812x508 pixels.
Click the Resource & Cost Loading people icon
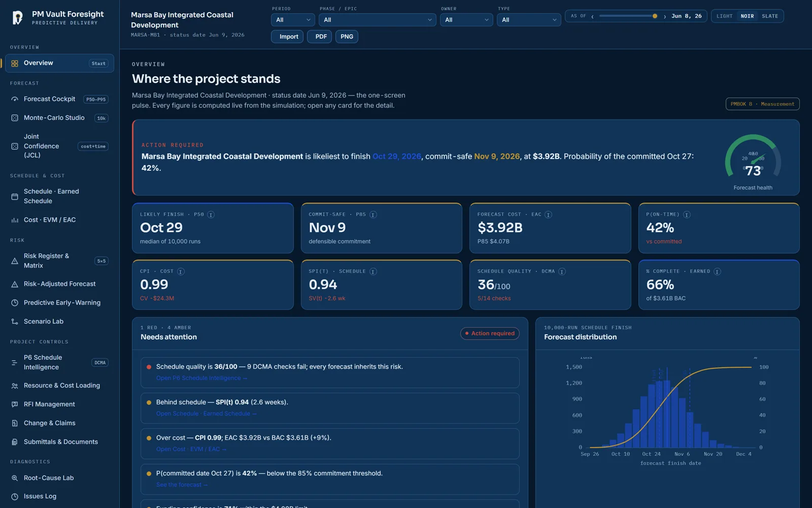click(15, 386)
